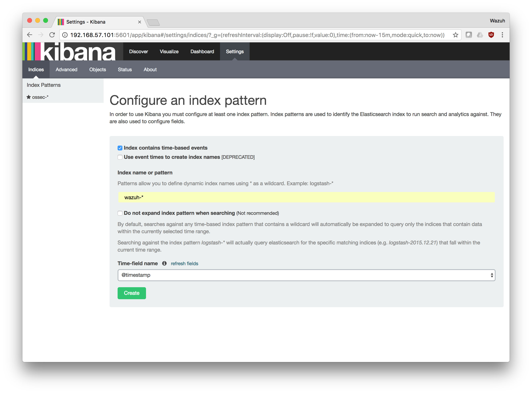The image size is (532, 394).
Task: Click the Wazuh profile name in title bar
Action: point(497,21)
